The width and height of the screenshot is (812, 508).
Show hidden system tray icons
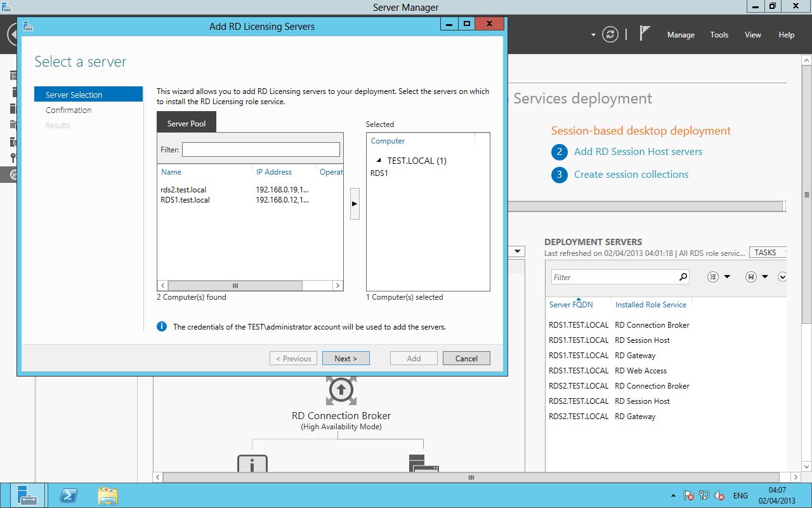(x=673, y=495)
